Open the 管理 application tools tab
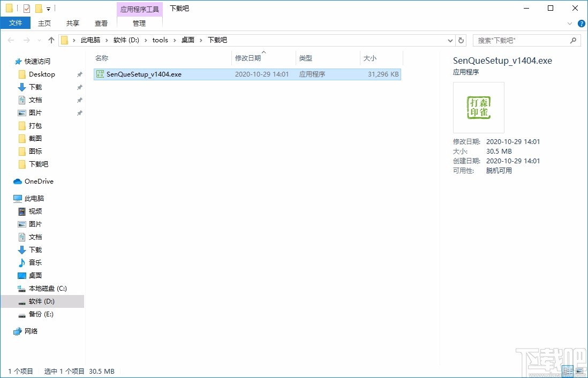 [139, 23]
